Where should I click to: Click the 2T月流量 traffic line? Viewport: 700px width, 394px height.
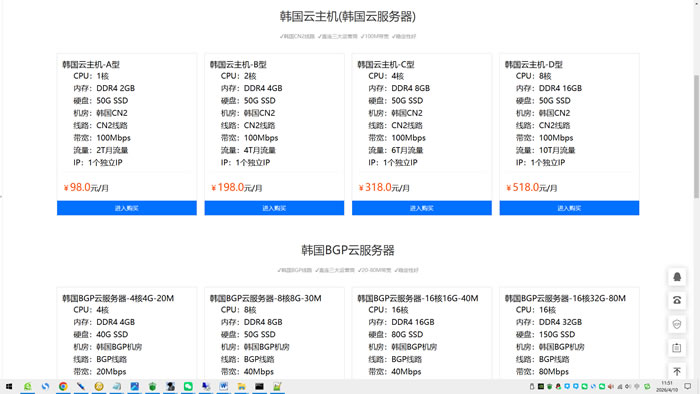pyautogui.click(x=101, y=150)
